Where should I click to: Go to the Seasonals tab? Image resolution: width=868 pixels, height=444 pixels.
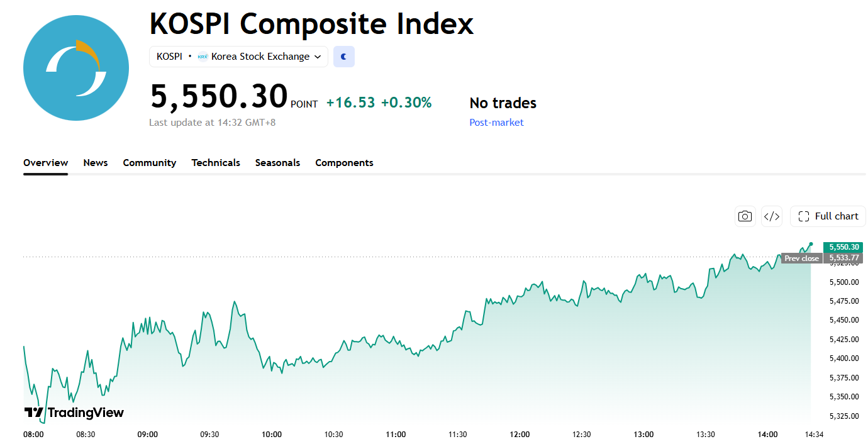277,163
